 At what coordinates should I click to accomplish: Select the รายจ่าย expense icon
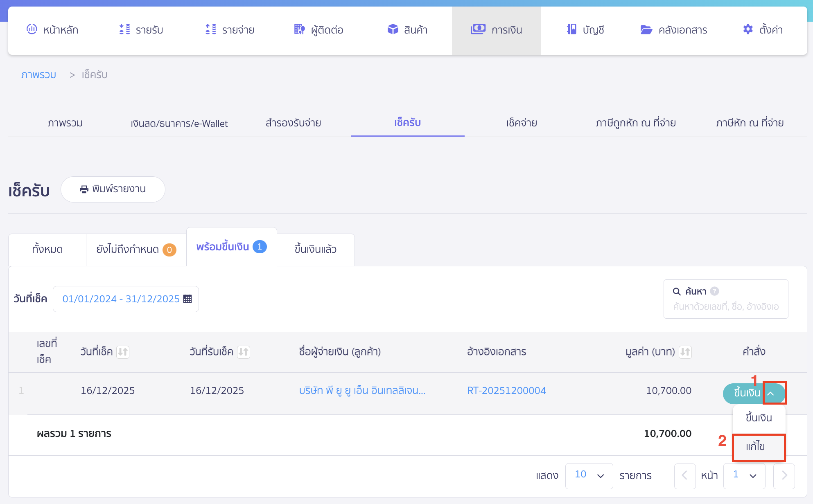pyautogui.click(x=211, y=29)
